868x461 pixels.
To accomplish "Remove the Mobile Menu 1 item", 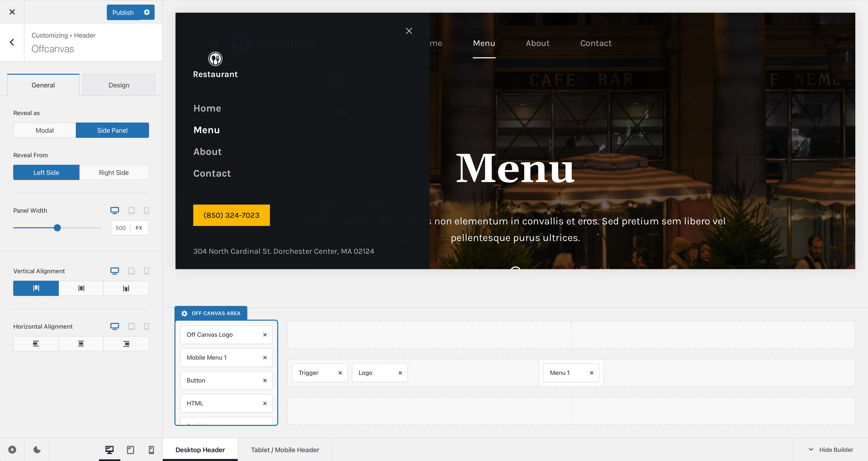I will point(265,358).
